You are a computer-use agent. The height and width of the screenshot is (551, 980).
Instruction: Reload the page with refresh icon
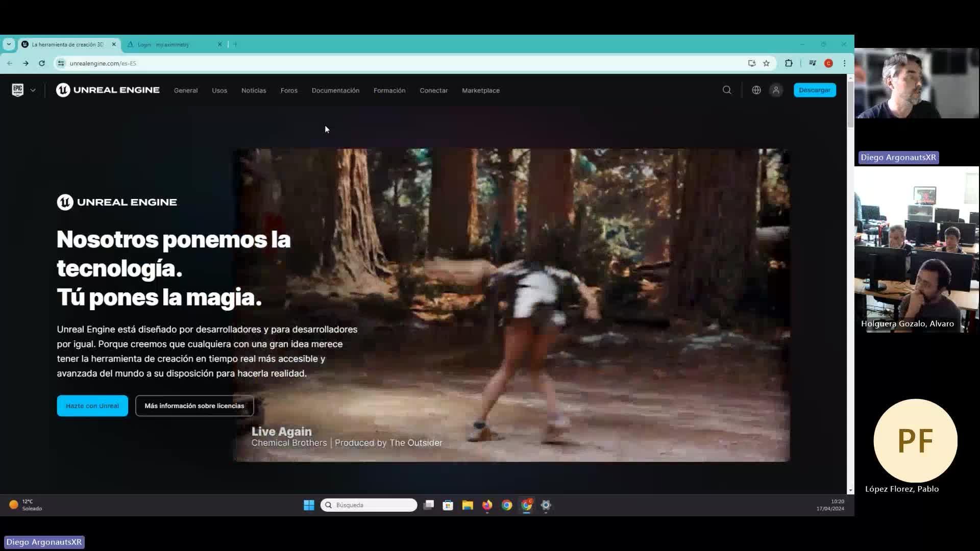coord(42,63)
